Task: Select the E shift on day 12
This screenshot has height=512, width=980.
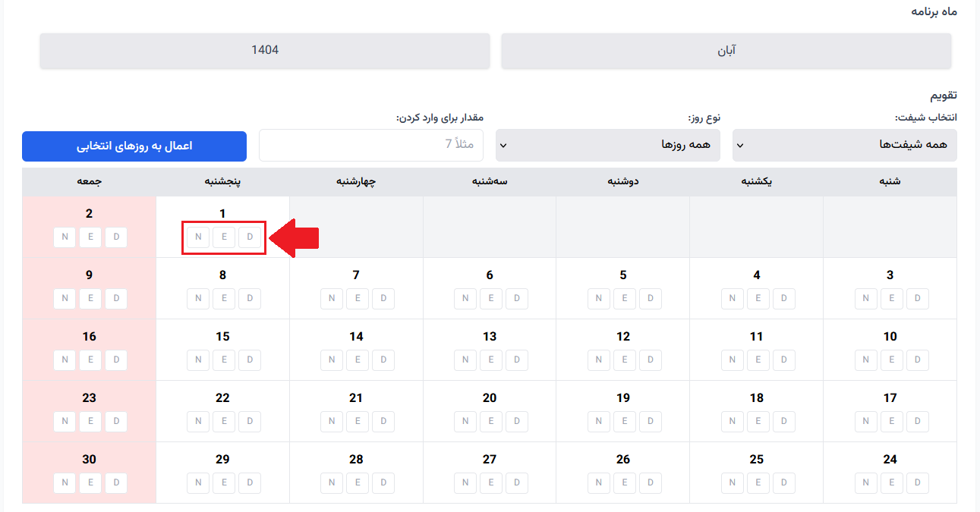Action: (x=625, y=360)
